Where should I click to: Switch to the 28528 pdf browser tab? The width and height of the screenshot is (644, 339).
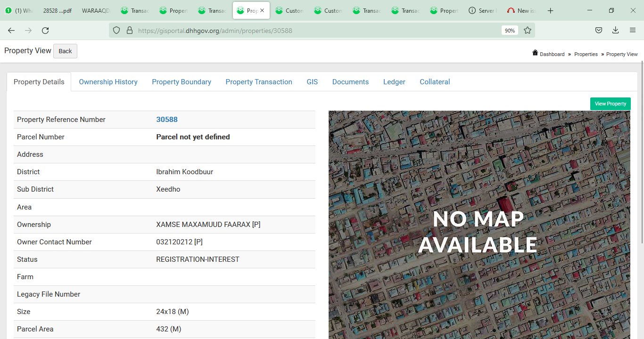click(57, 10)
